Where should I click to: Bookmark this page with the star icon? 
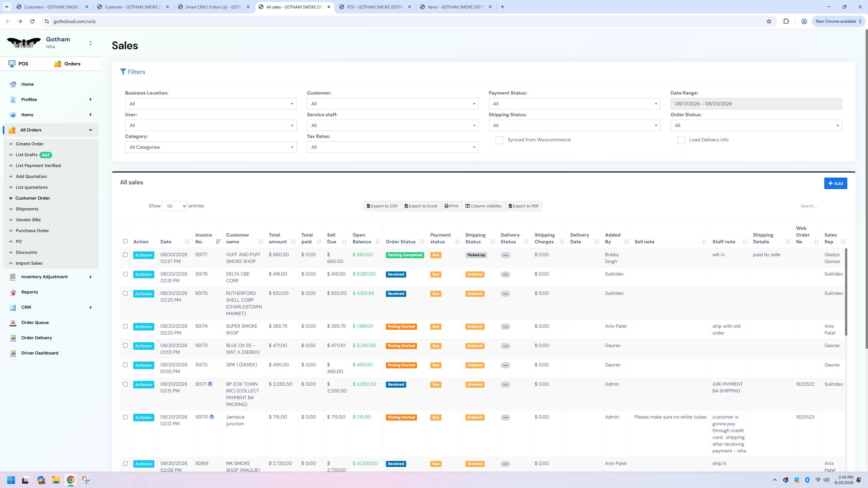769,21
